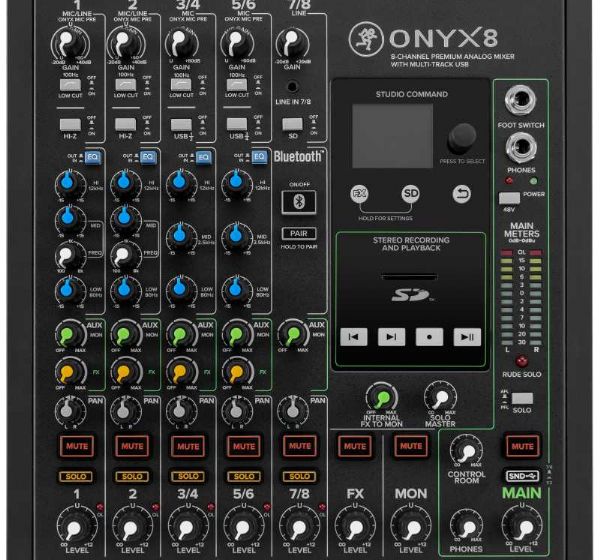600x560 pixels.
Task: Engage the Low Cut switch on channel 2
Action: [x=126, y=85]
